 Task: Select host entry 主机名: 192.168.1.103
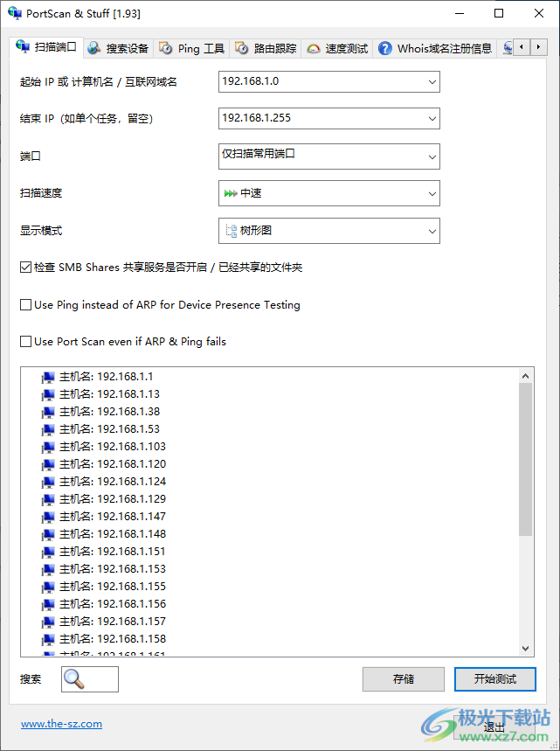[x=113, y=447]
